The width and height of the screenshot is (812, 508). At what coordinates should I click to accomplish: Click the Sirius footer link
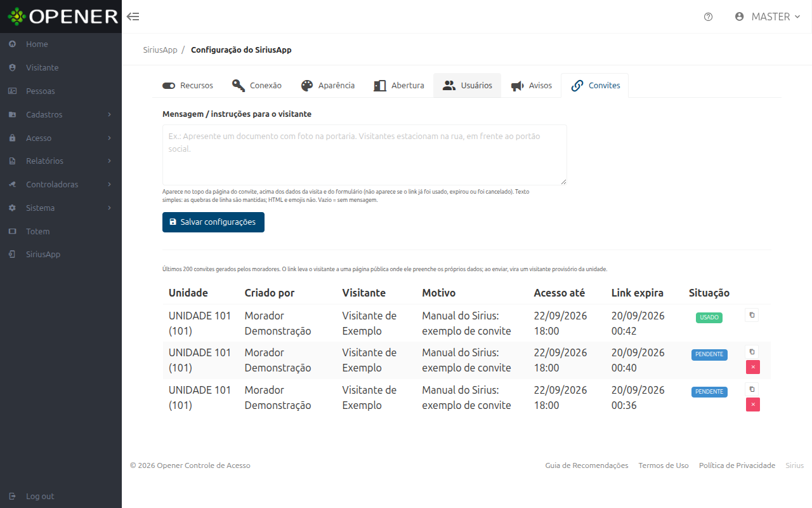point(795,465)
